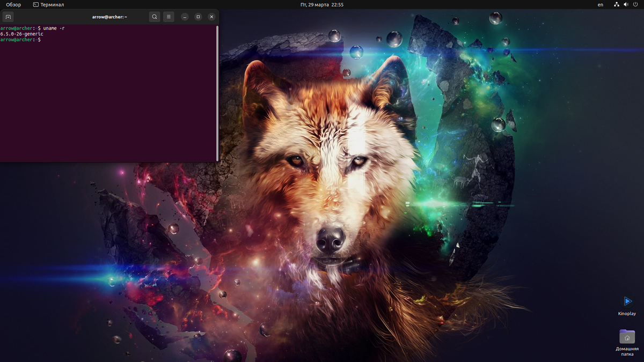Open the calendar via date and time
Screen dimensions: 644x362
[322, 4]
